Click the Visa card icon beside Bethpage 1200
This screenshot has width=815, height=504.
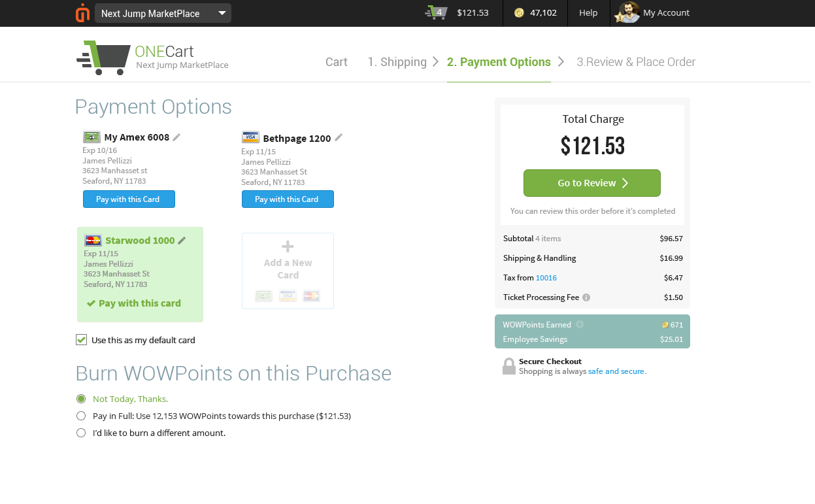click(x=250, y=137)
